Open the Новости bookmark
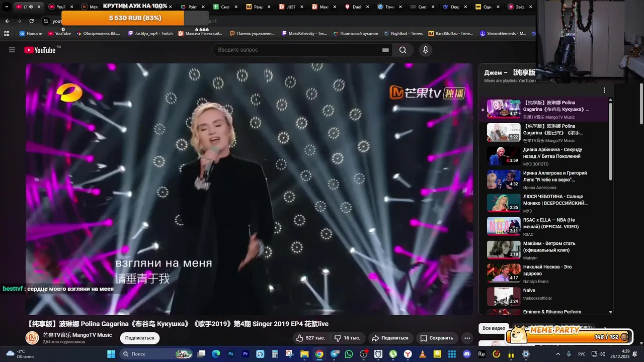Screen dimensions: 644x362 (31, 34)
